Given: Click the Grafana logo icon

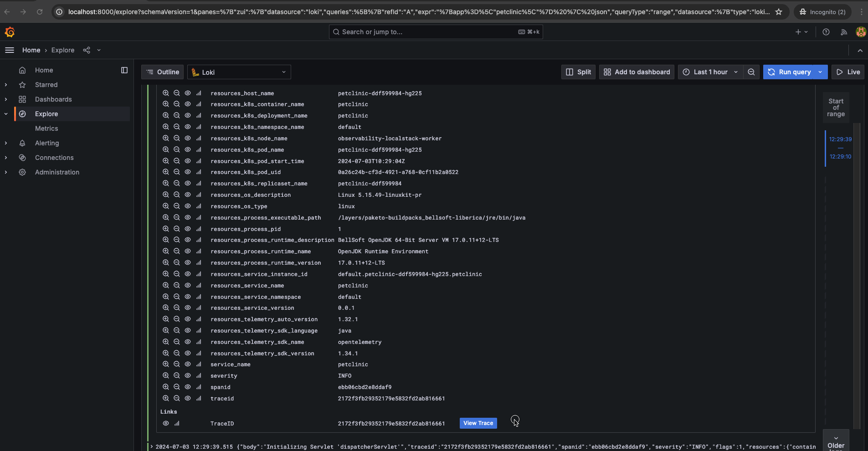Looking at the screenshot, I should [x=10, y=32].
